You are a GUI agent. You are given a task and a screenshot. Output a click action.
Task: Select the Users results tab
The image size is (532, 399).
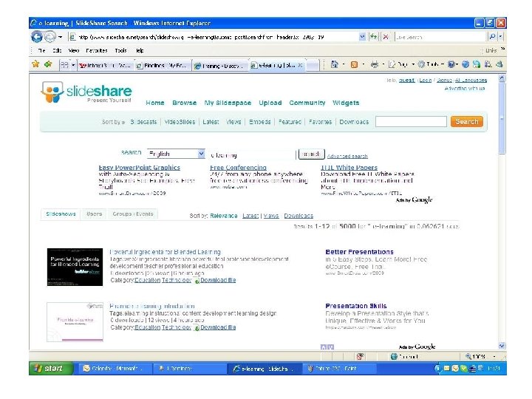pyautogui.click(x=94, y=214)
